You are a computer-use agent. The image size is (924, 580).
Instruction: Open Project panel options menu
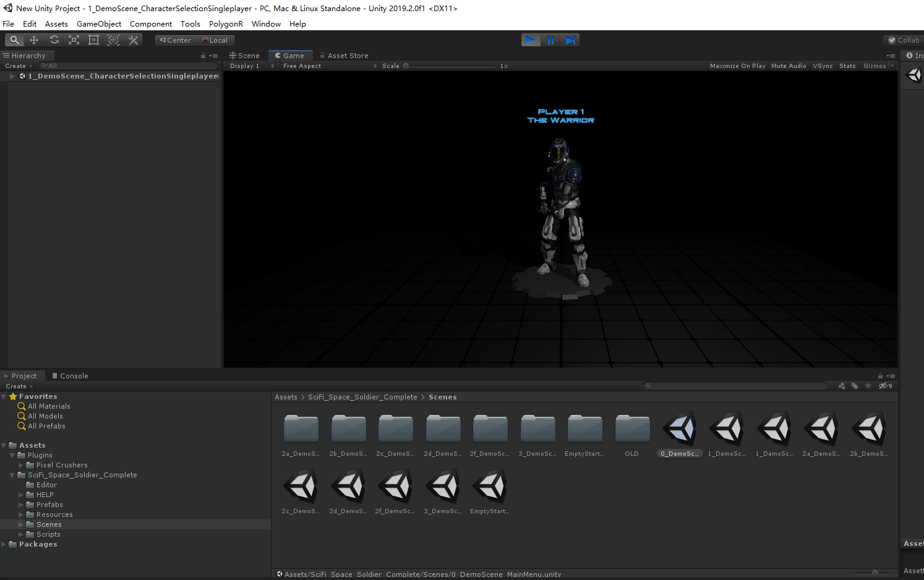(x=891, y=376)
